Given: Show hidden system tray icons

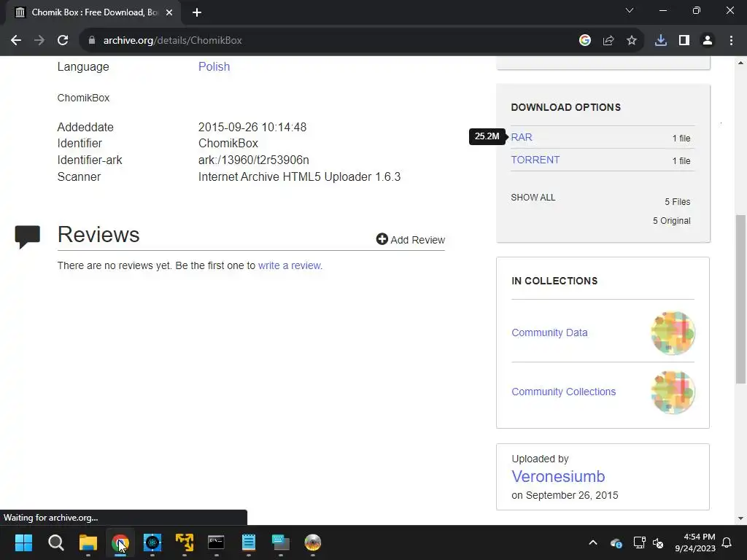Looking at the screenshot, I should (x=593, y=542).
